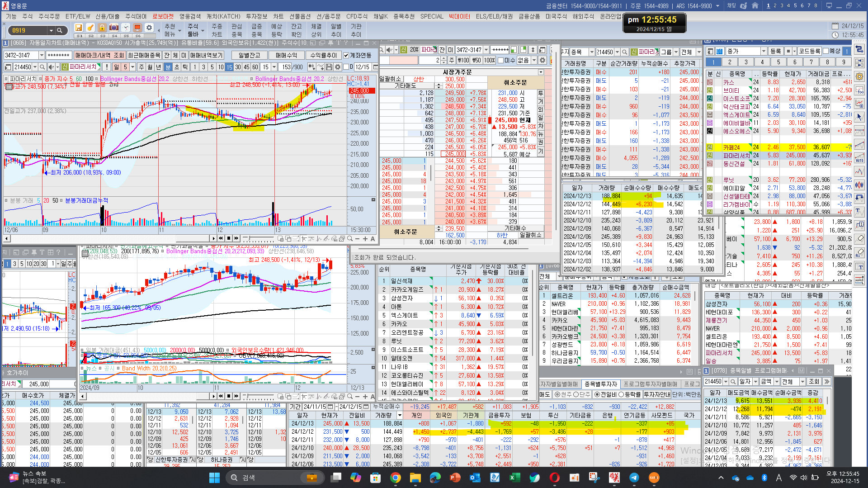Viewport: 868px width, 488px height.
Task: Click the upper chart zoom slider
Action: click(x=258, y=238)
